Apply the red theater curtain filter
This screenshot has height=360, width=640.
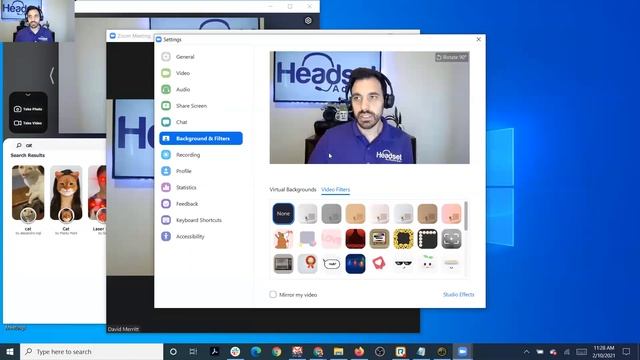click(x=356, y=239)
